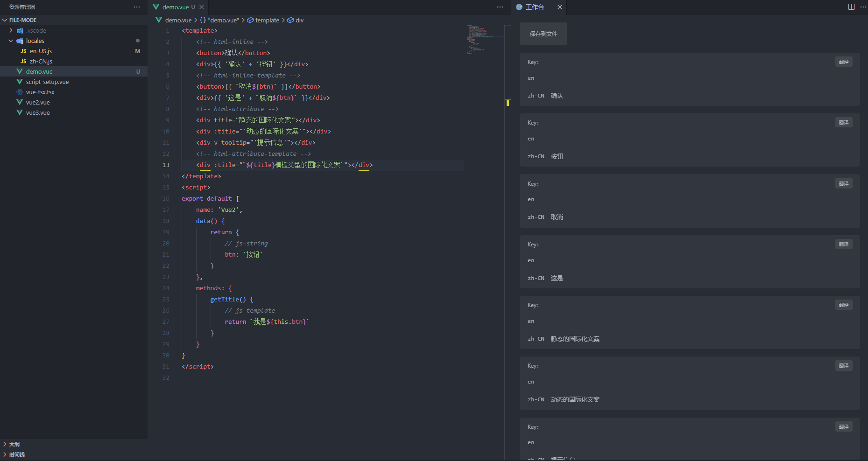
Task: Click the div symbol icon in the breadcrumb
Action: click(x=290, y=20)
